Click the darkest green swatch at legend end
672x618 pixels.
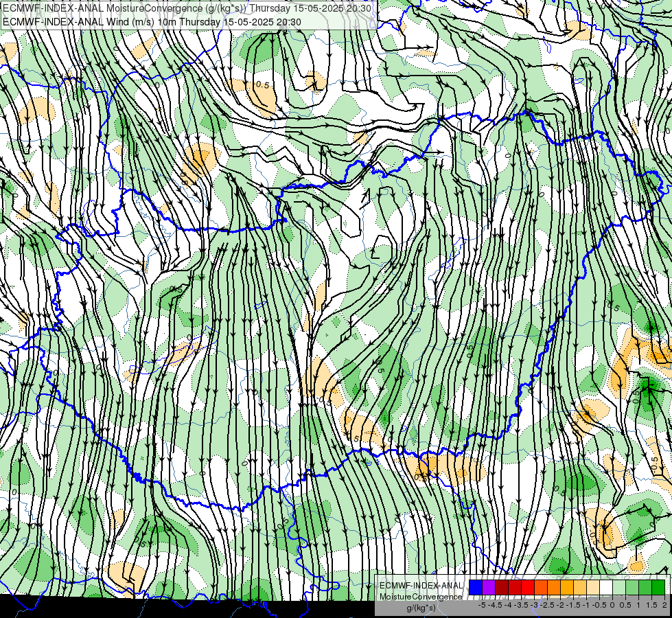[658, 587]
